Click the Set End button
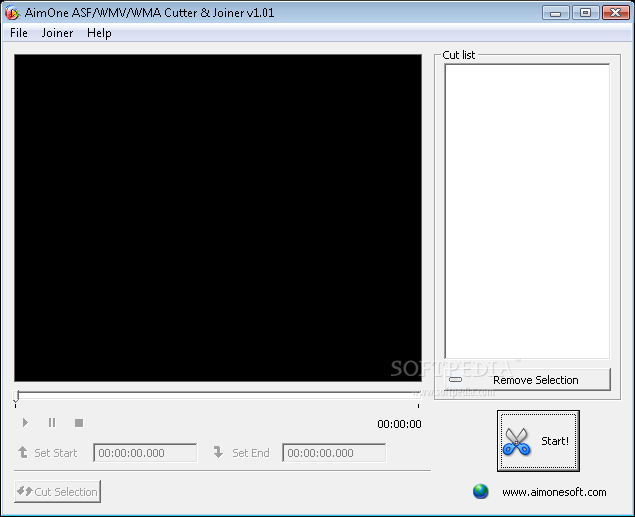 241,453
